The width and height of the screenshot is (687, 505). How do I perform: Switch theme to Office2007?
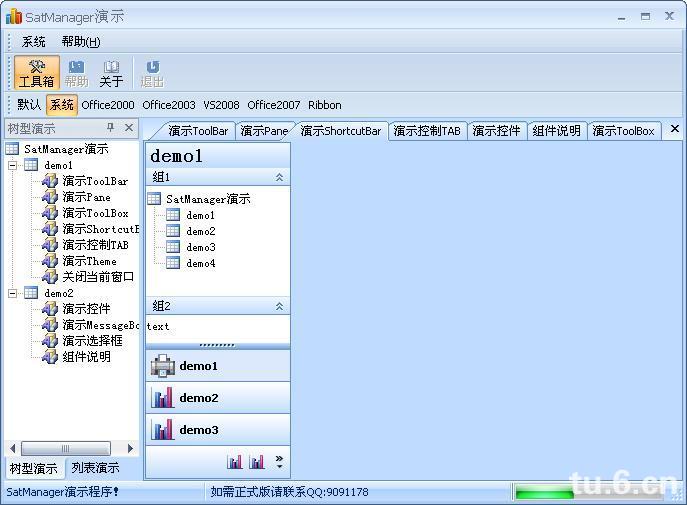click(x=273, y=105)
